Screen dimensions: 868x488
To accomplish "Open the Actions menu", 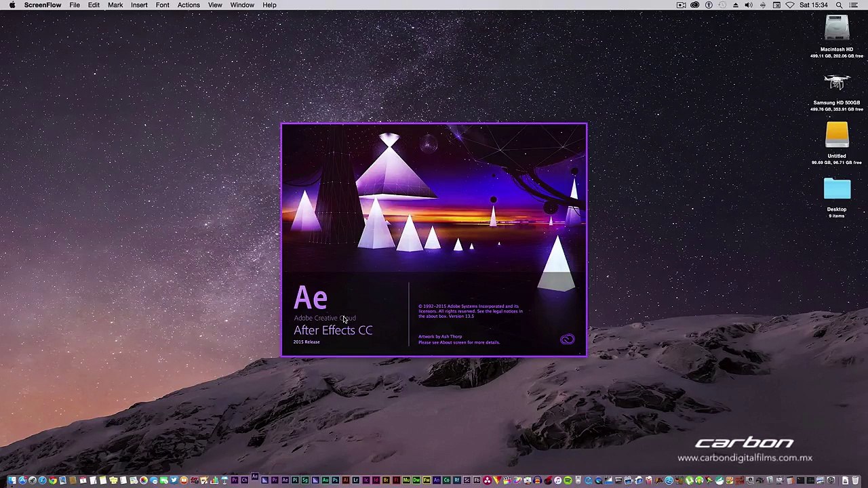I will (x=189, y=5).
